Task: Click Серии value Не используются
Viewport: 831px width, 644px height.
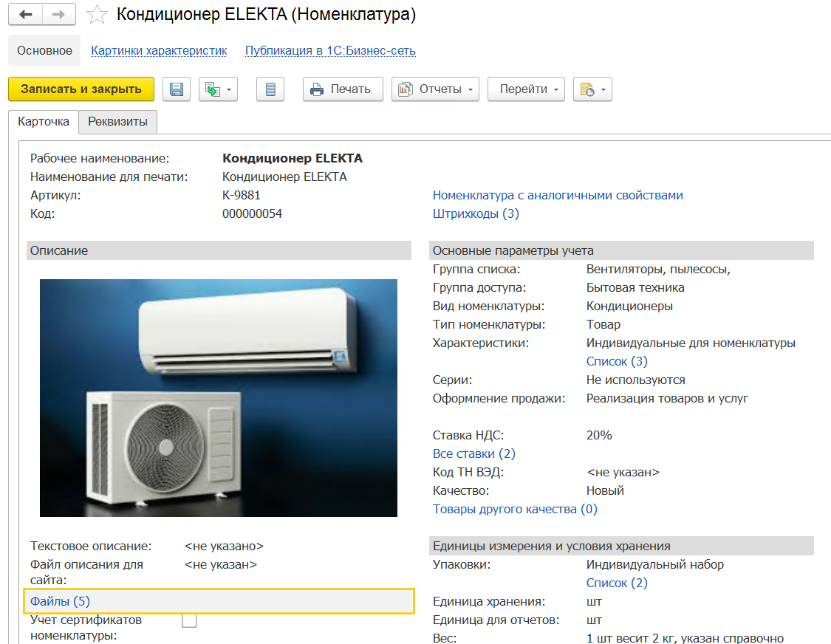Action: point(635,380)
